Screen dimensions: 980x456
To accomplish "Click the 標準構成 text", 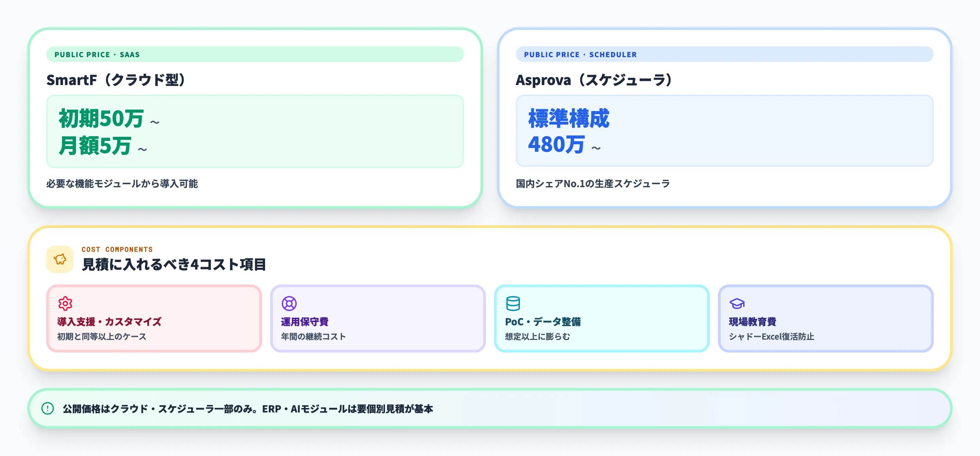I will pyautogui.click(x=569, y=118).
